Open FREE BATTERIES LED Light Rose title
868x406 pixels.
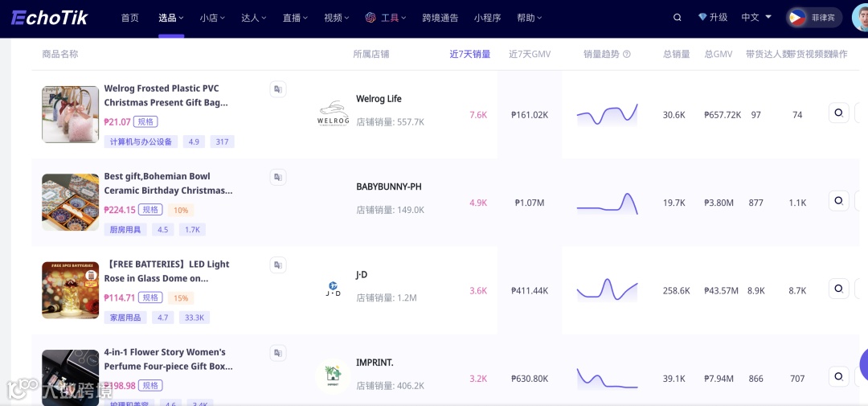[166, 272]
